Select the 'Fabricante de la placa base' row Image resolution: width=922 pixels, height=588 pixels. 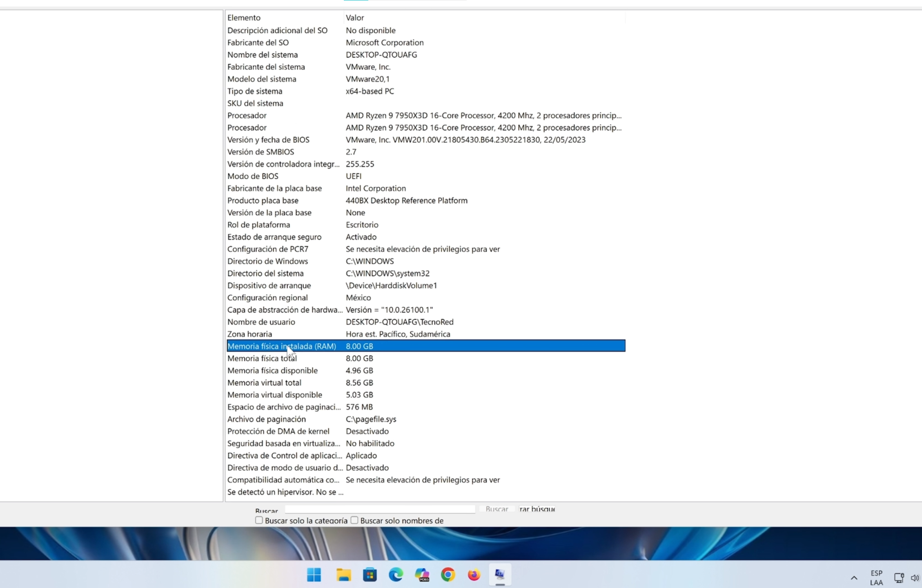[x=426, y=188]
